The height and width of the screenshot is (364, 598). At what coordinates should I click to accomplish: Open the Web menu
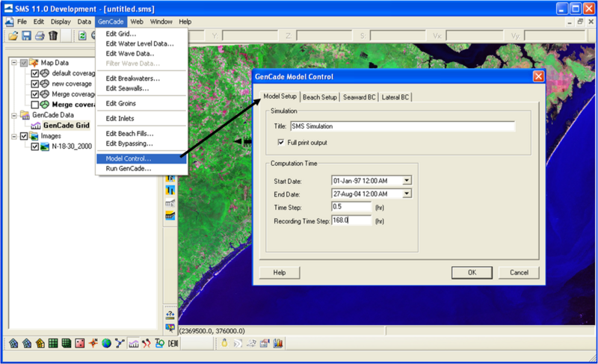coord(137,22)
